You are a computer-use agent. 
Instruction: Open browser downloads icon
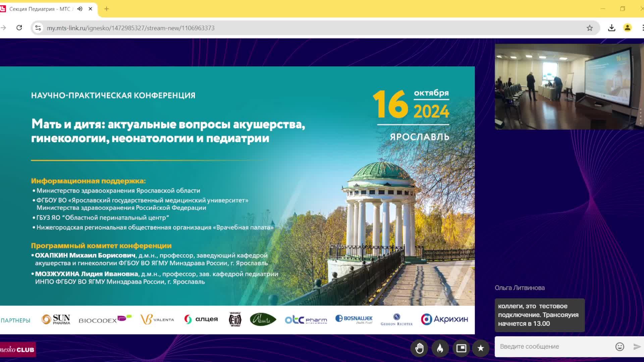click(611, 28)
